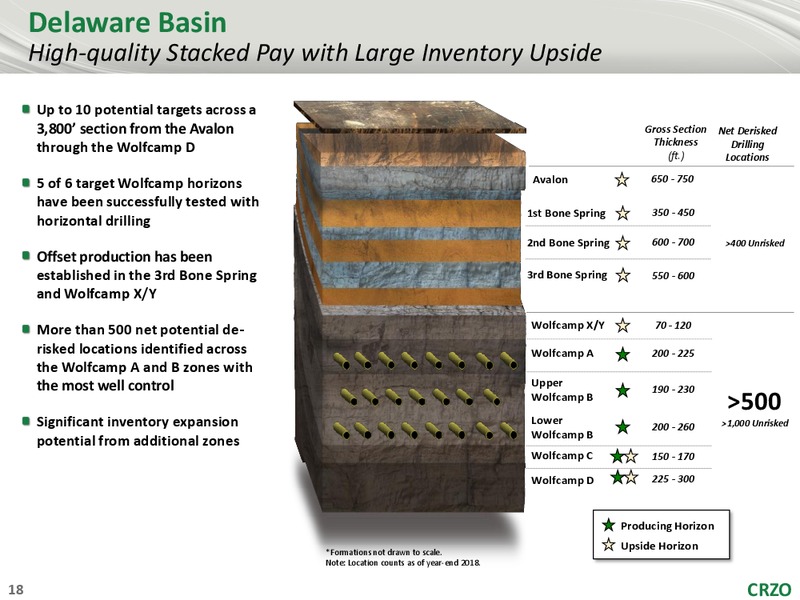
Task: Click the 'Wolfcamp D' label
Action: 562,480
